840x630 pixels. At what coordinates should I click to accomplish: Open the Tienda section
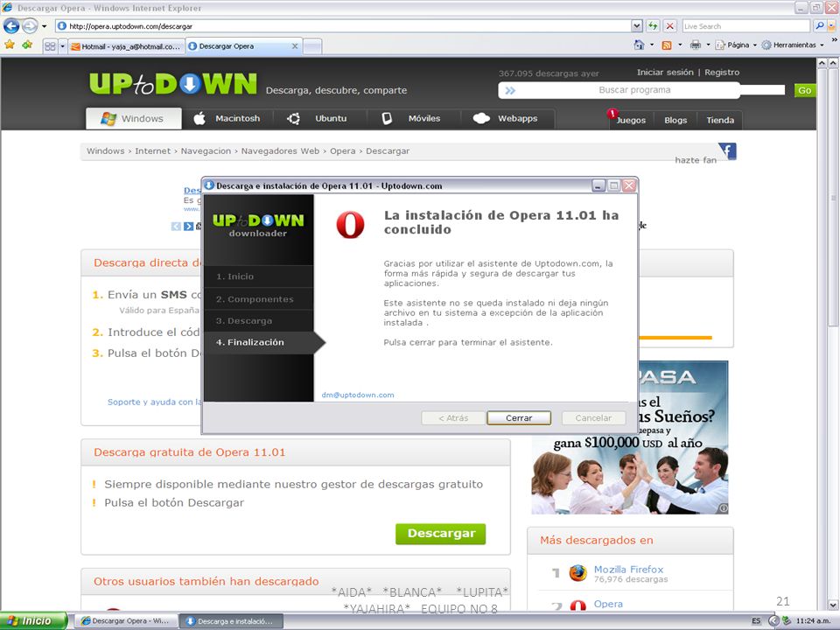point(720,120)
